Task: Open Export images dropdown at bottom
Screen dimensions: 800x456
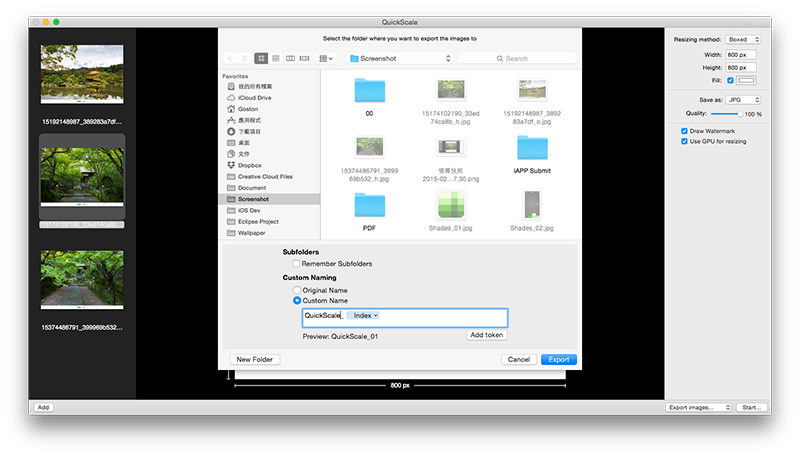Action: 698,407
